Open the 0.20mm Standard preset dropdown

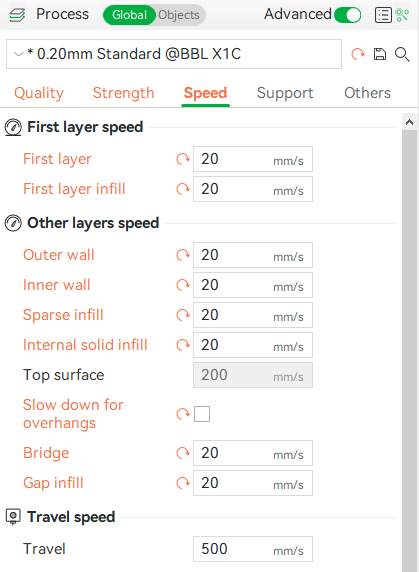tap(174, 54)
